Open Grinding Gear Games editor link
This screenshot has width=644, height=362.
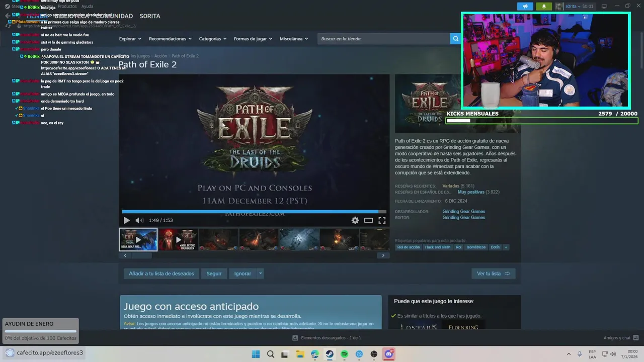[x=464, y=218]
